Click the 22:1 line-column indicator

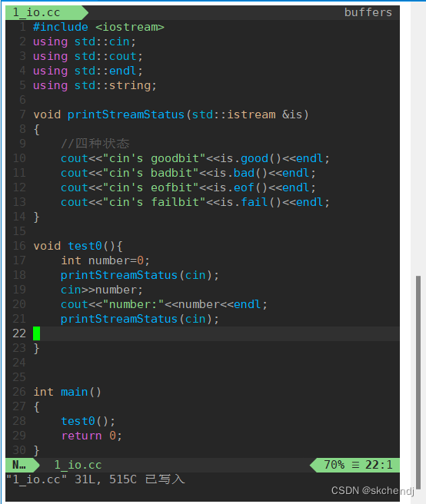[x=378, y=465]
